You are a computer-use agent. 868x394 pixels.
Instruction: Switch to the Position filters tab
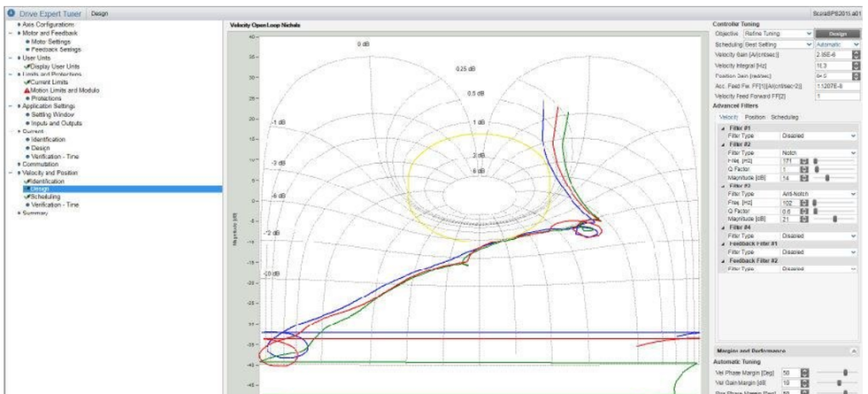(x=756, y=117)
